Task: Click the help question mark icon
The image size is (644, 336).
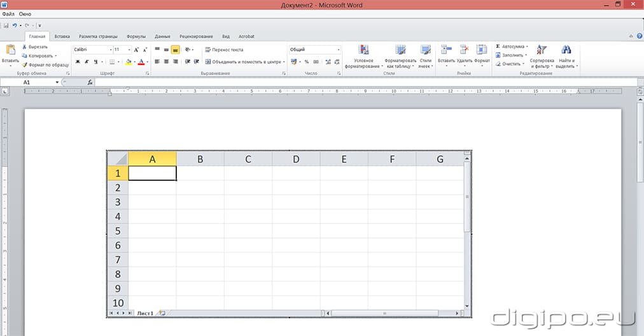Action: click(640, 36)
